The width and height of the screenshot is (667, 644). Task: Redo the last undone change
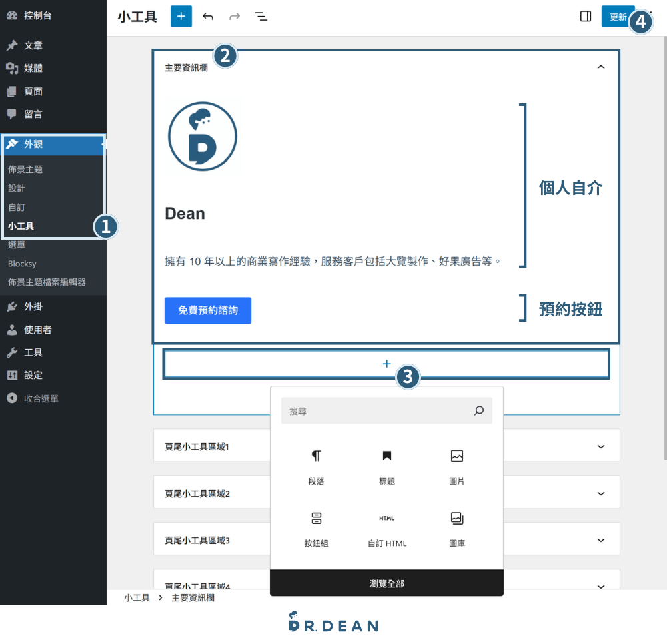235,17
